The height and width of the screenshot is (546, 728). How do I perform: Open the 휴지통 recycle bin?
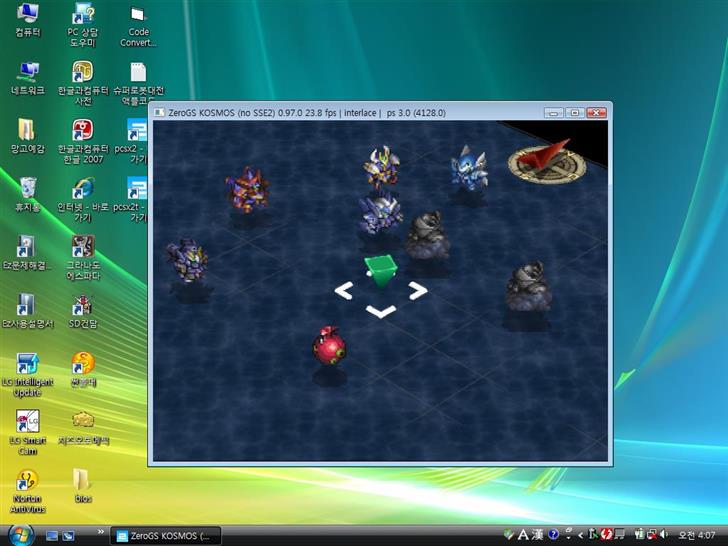(x=27, y=194)
